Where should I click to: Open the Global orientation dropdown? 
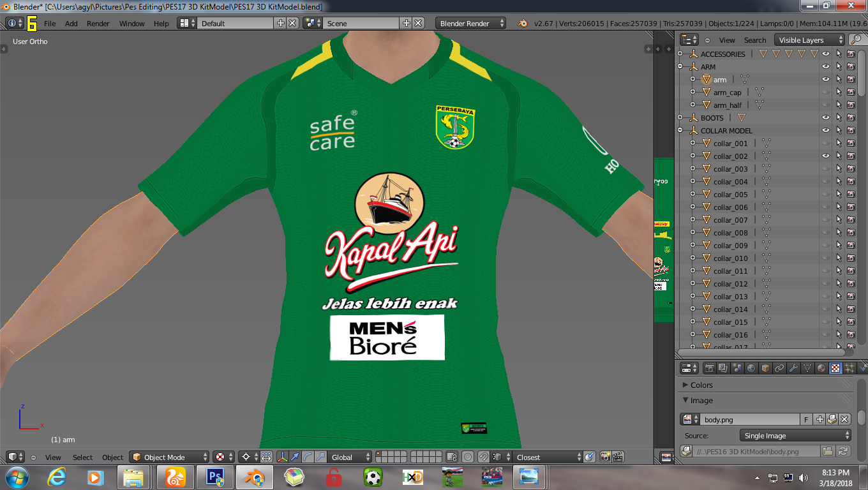(x=349, y=457)
